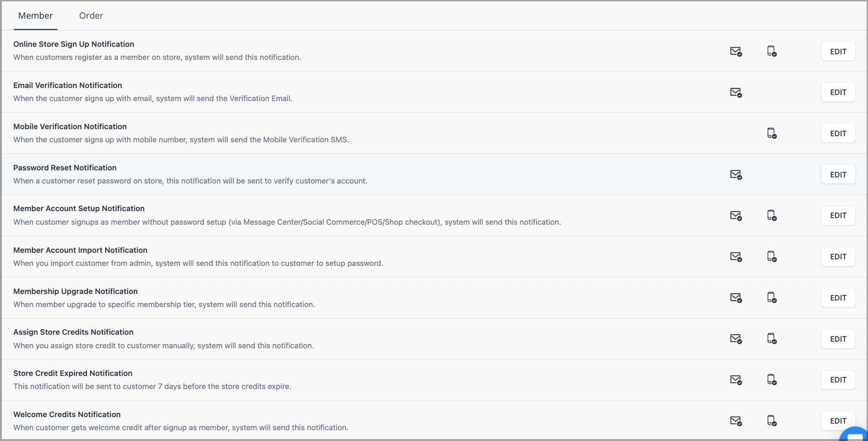Screen dimensions: 868x441
Task: Click description mentioning Message Center/Social Commerce/POS
Action: click(x=287, y=222)
